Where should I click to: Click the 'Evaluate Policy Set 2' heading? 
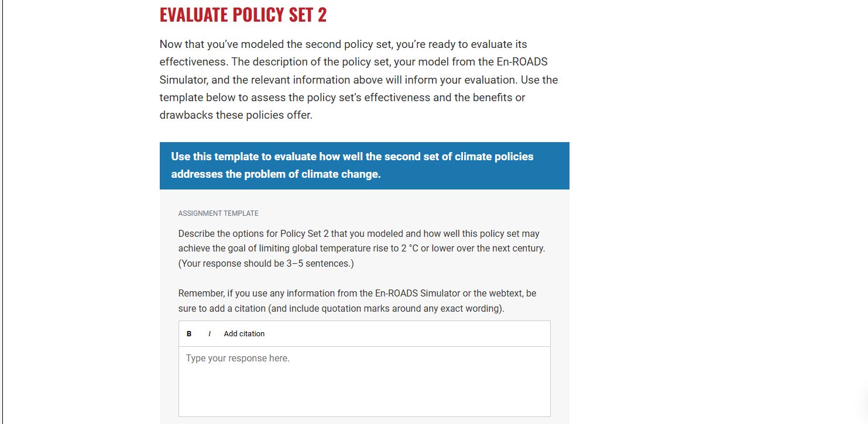(243, 15)
